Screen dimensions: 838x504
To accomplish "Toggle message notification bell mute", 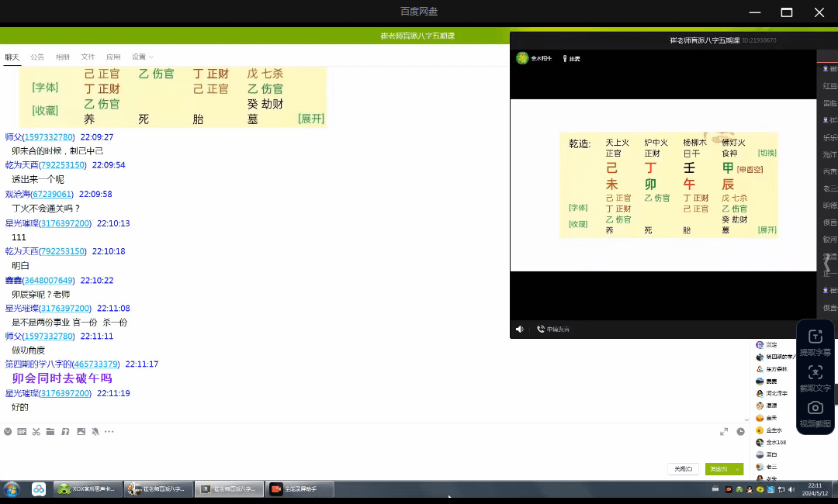I will (x=95, y=432).
